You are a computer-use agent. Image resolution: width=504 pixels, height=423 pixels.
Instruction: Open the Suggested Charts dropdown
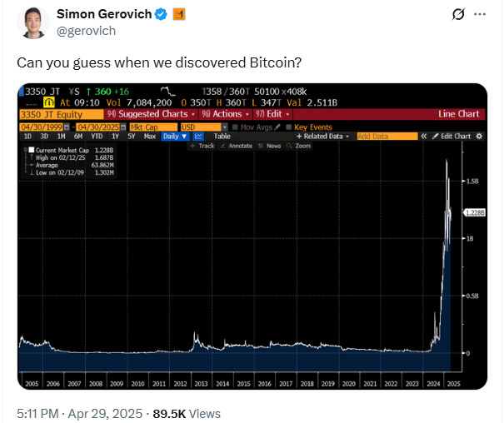(151, 114)
